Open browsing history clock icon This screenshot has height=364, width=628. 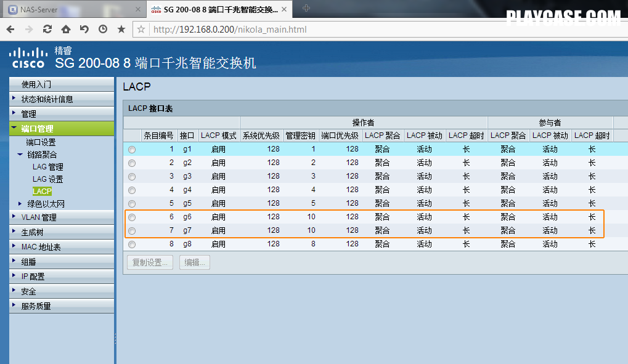coord(103,29)
